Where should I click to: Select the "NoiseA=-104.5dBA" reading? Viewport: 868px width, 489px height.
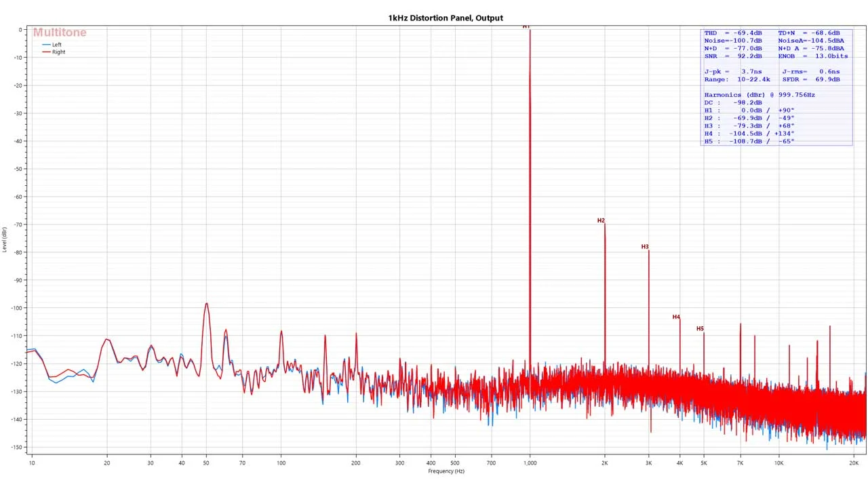tap(811, 41)
